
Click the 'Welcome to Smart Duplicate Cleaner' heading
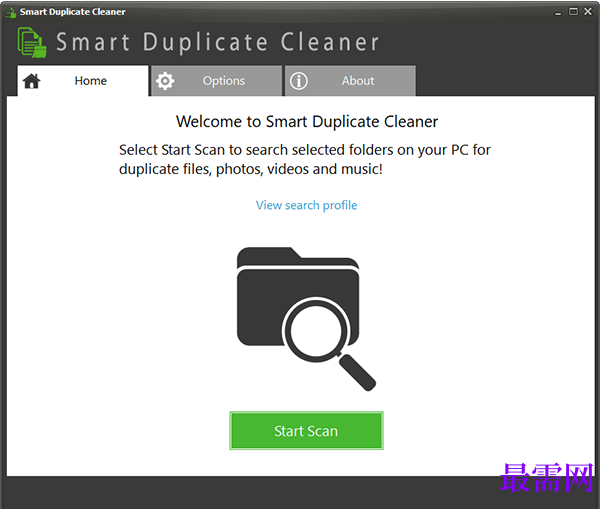coord(307,122)
